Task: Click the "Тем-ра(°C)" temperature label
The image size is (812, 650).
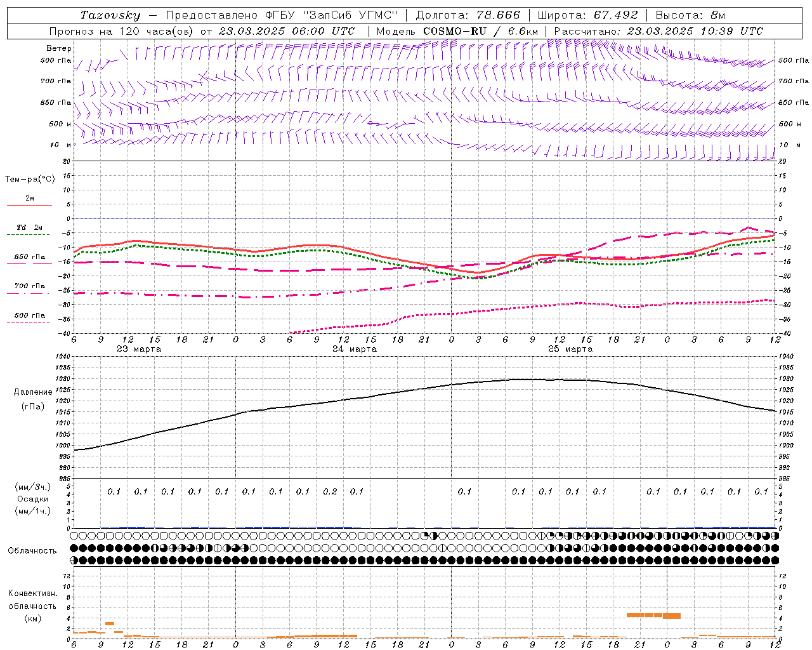Action: tap(30, 180)
